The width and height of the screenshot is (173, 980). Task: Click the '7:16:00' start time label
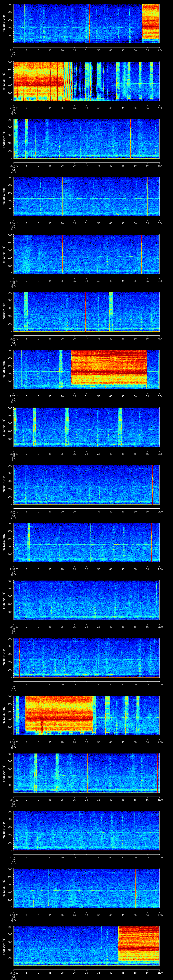(x=14, y=915)
